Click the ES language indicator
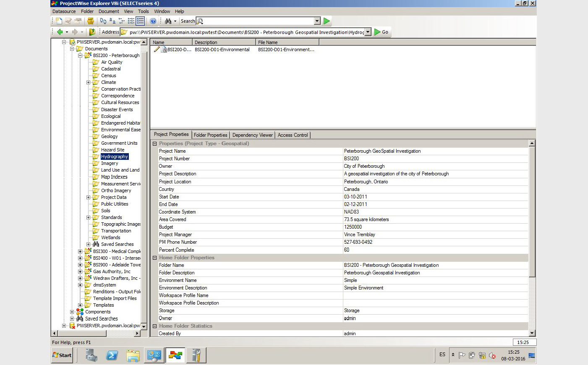Screen dimensions: 588x365 (442, 355)
